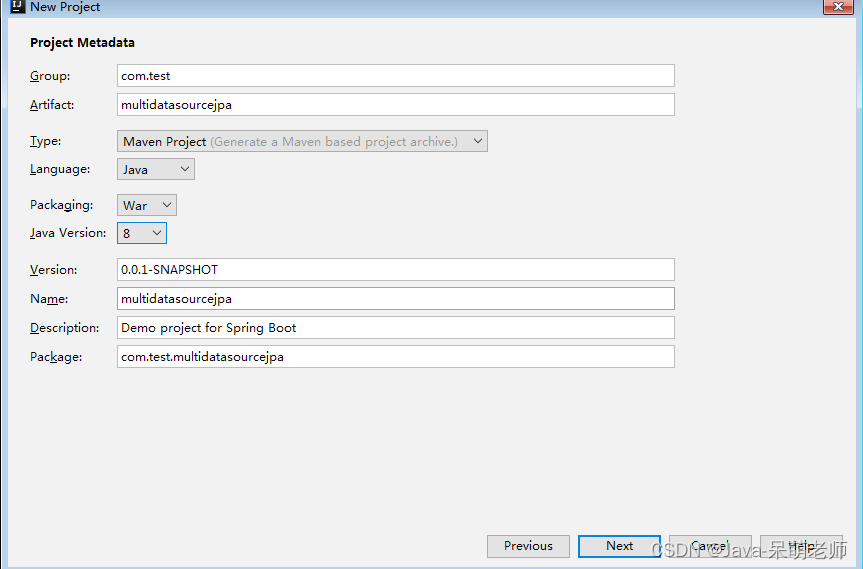The image size is (863, 569).
Task: Click the Artifact label
Action: coord(52,105)
